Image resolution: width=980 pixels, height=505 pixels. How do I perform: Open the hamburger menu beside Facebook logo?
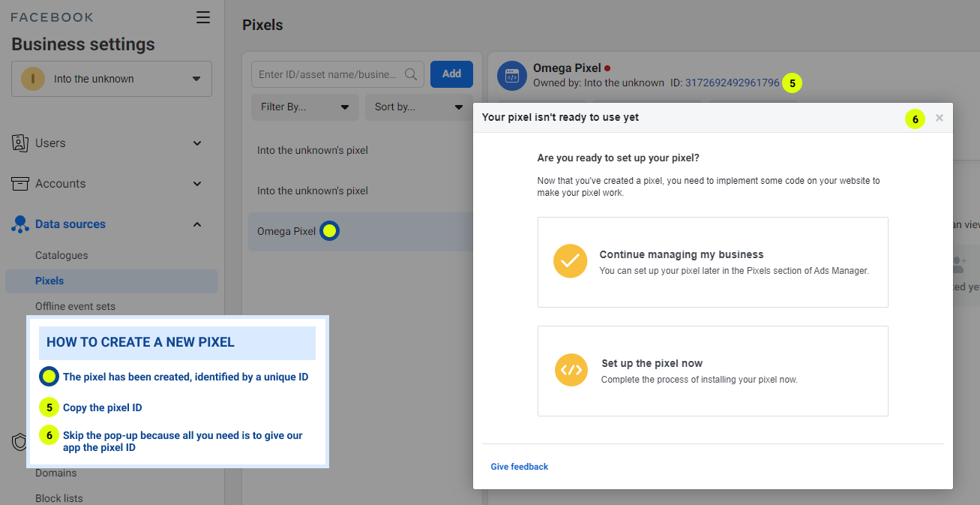[203, 17]
